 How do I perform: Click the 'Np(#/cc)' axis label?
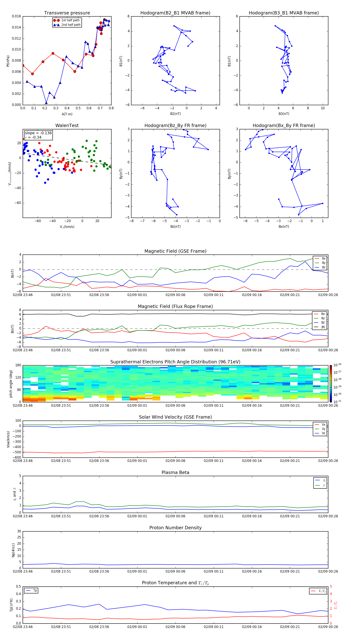(13, 550)
